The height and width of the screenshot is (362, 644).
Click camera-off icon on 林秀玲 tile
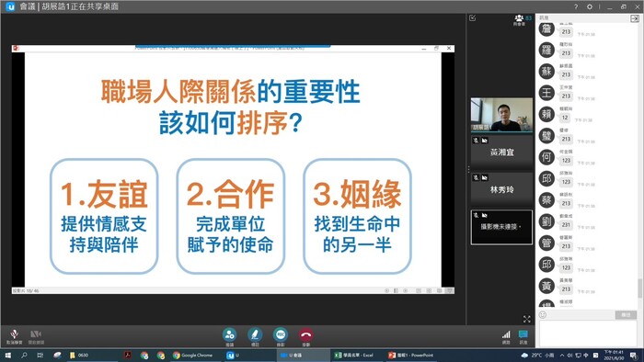485,178
